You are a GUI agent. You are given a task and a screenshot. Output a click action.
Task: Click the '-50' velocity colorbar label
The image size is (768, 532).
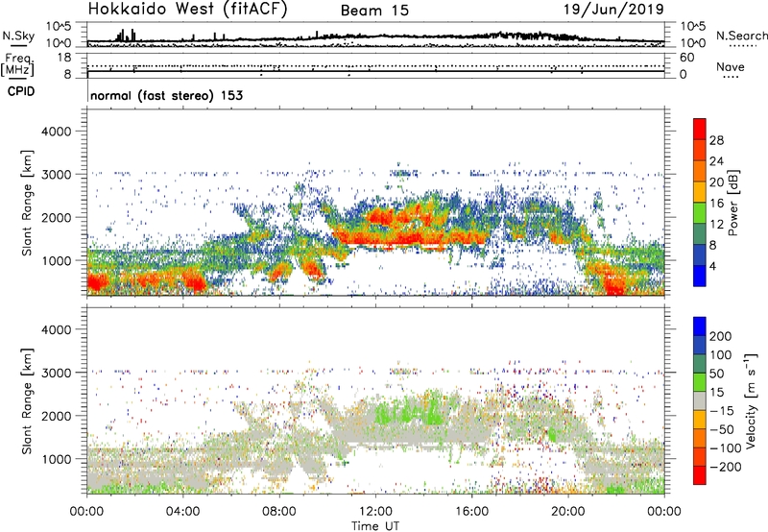[722, 429]
